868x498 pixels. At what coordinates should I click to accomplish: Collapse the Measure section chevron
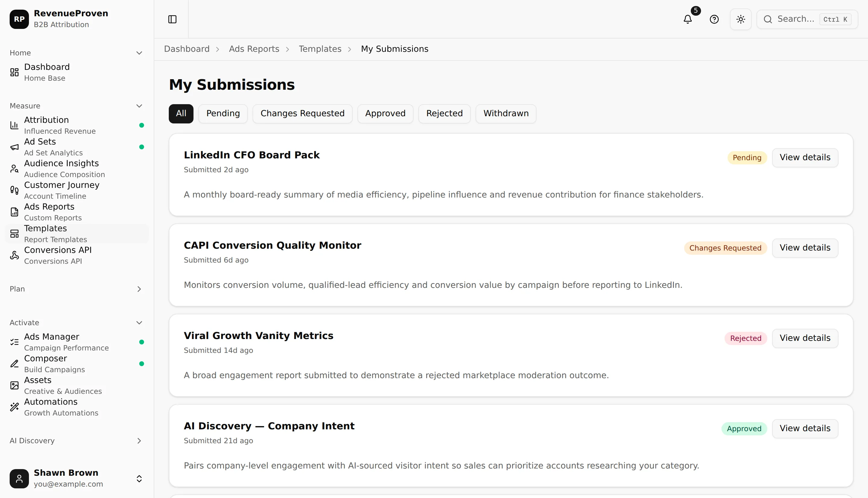pos(139,106)
